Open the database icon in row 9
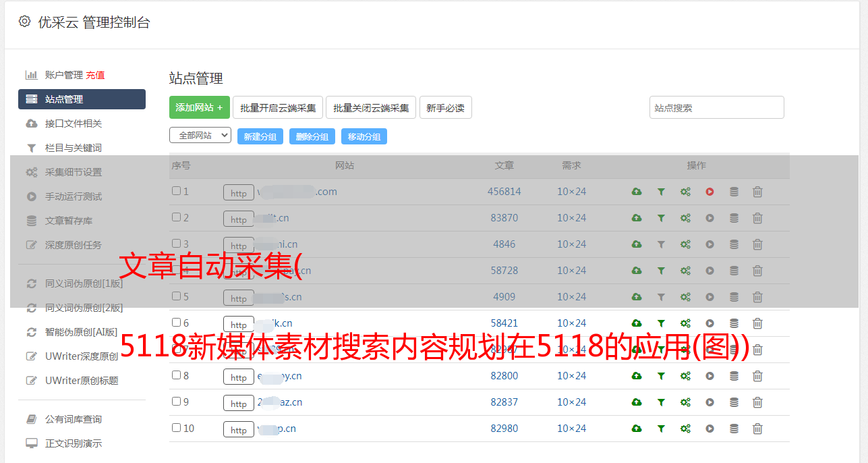Viewport: 868px width, 463px height. 734,402
